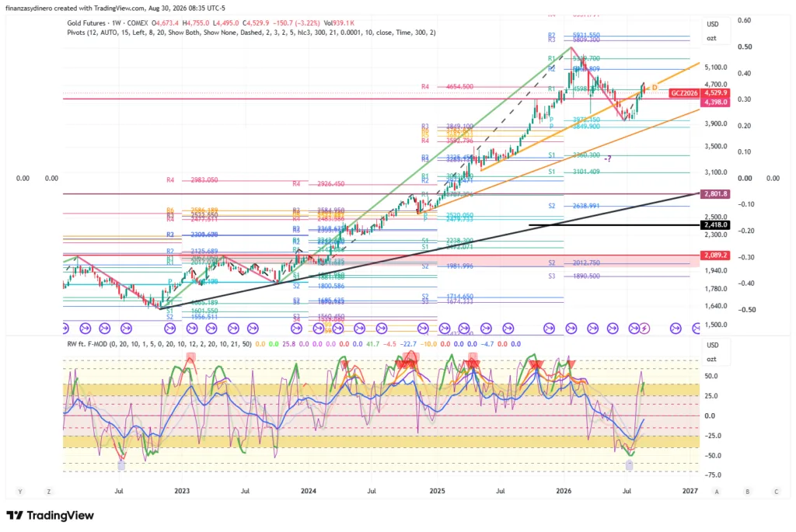Open the USD currency selector in the price pane
The height and width of the screenshot is (532, 796).
pyautogui.click(x=713, y=24)
